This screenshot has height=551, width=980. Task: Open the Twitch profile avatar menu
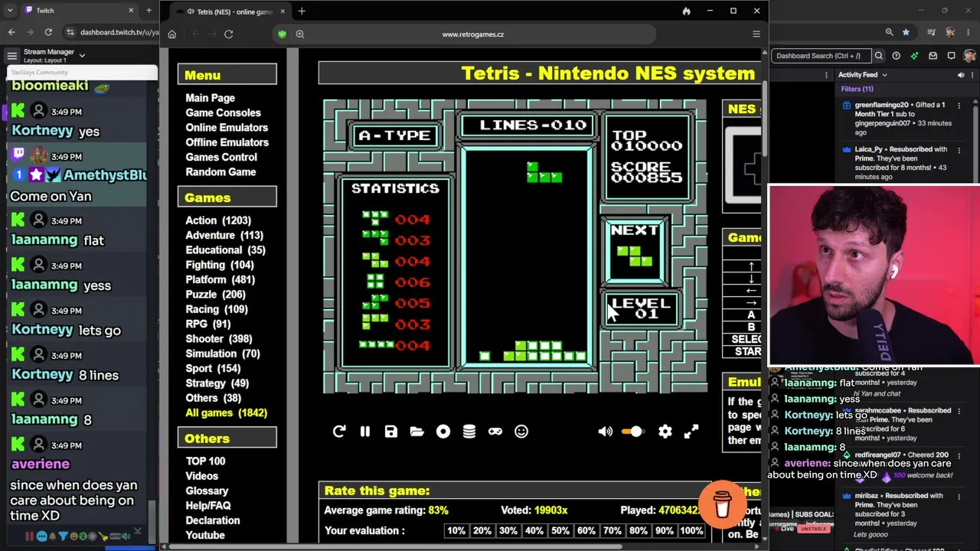click(969, 56)
